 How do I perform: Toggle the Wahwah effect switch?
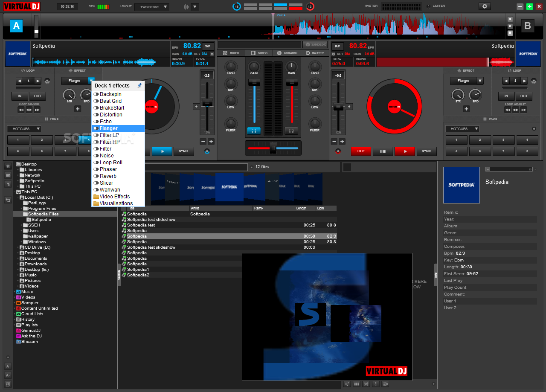(96, 190)
